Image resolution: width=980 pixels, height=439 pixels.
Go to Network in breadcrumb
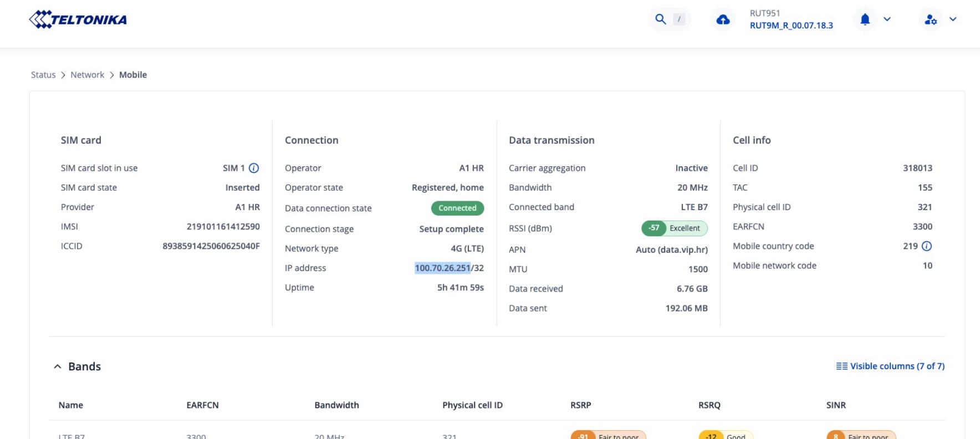87,75
